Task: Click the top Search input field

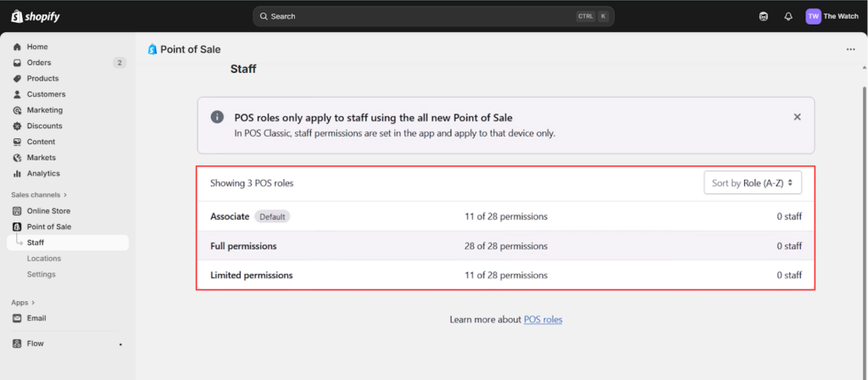Action: [x=415, y=16]
